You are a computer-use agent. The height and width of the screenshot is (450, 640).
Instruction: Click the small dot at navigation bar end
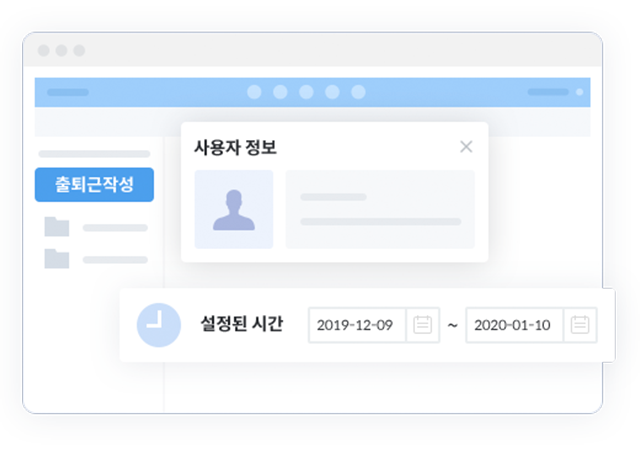[x=580, y=92]
